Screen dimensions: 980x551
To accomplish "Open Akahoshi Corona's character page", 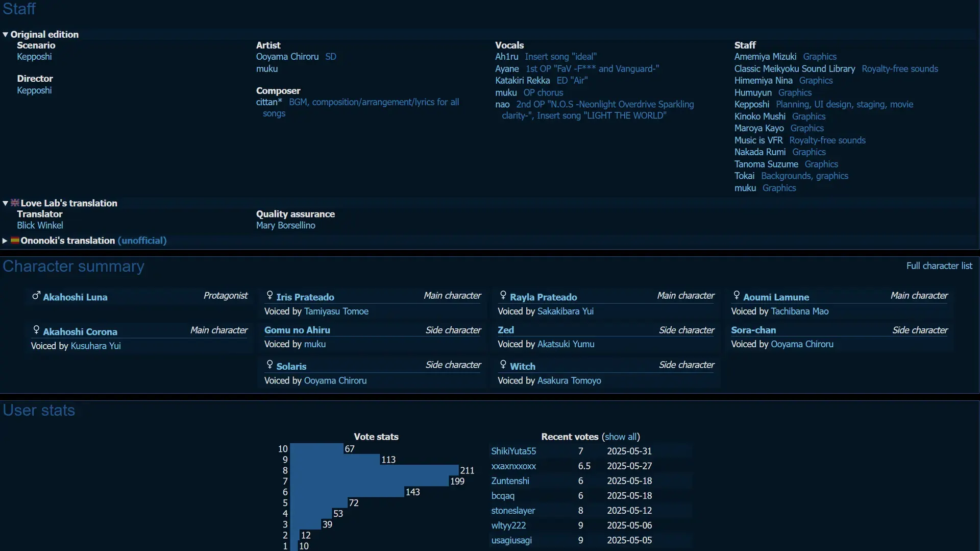I will [80, 332].
